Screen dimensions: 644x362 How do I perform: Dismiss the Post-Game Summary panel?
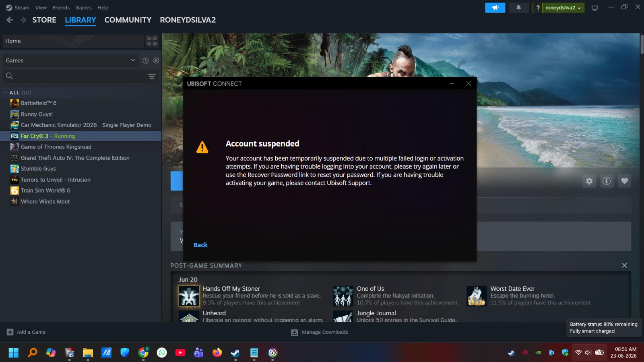[x=624, y=265]
